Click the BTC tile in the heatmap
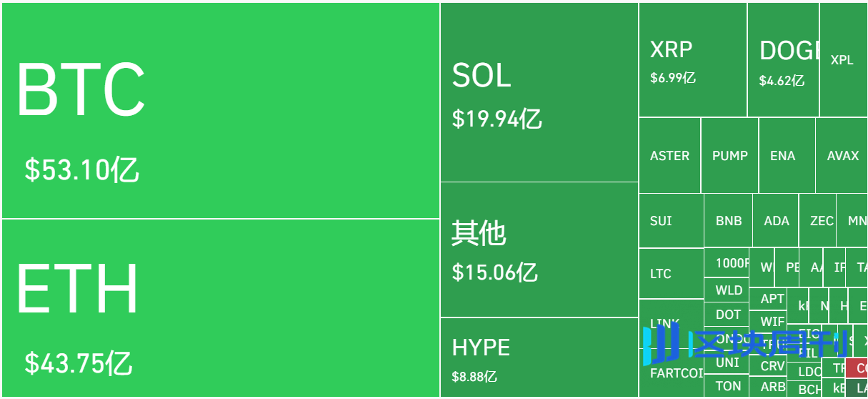868x399 pixels. 220,111
